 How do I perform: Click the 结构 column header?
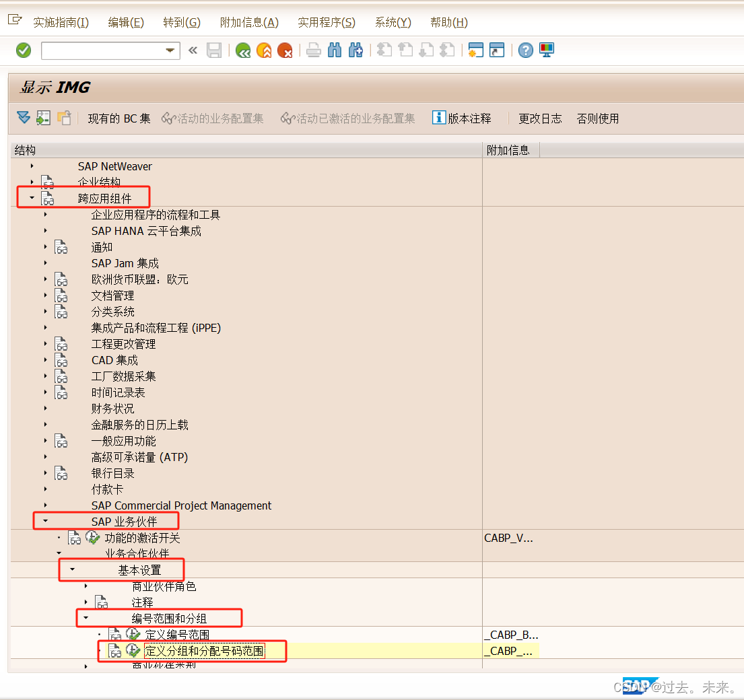coord(246,150)
